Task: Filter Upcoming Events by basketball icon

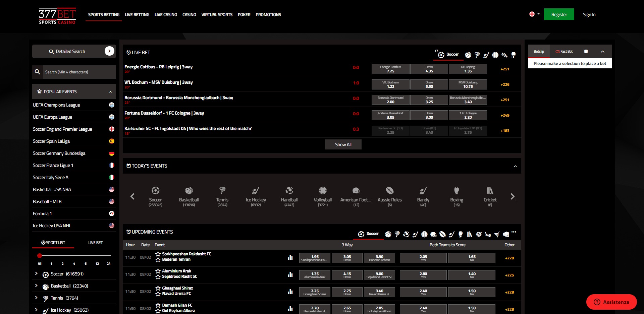Action: tap(388, 234)
